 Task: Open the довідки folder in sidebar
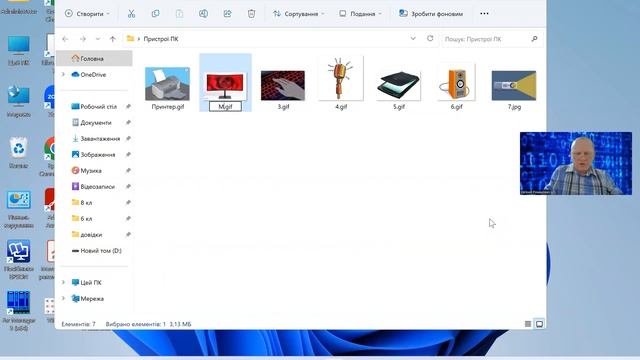87,235
